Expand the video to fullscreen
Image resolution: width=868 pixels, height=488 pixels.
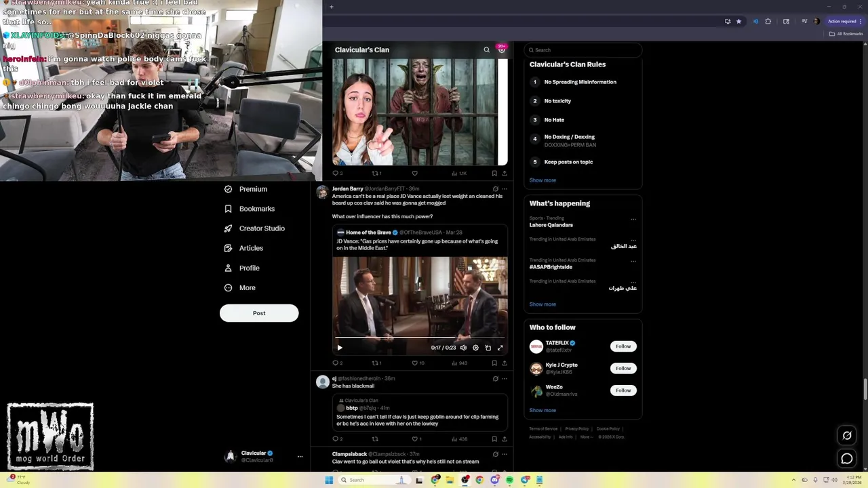500,348
